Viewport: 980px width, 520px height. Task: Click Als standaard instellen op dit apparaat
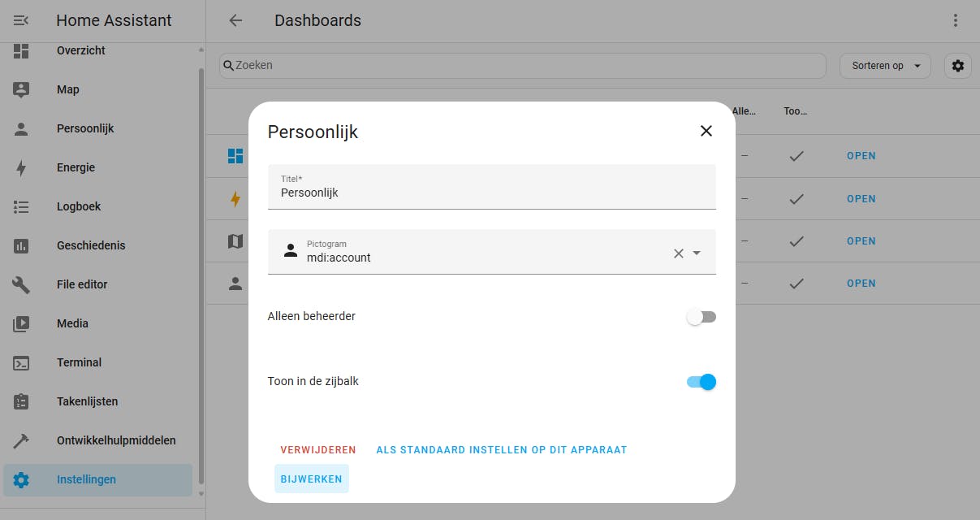click(x=501, y=450)
